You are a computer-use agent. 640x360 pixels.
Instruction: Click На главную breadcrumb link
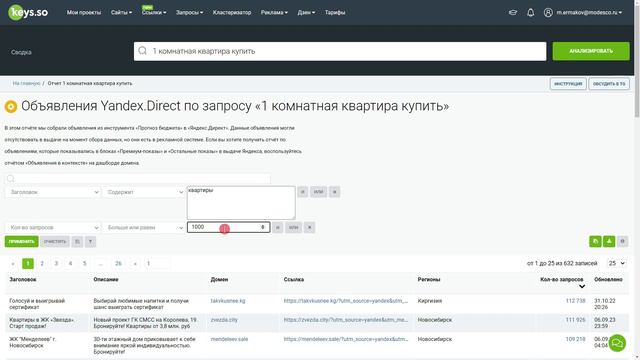pyautogui.click(x=27, y=83)
